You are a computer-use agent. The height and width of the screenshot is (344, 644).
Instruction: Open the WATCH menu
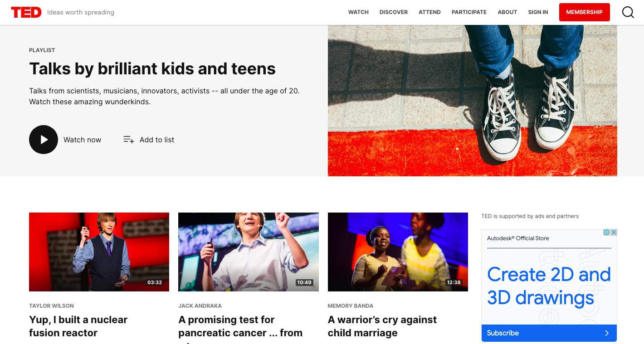point(358,12)
